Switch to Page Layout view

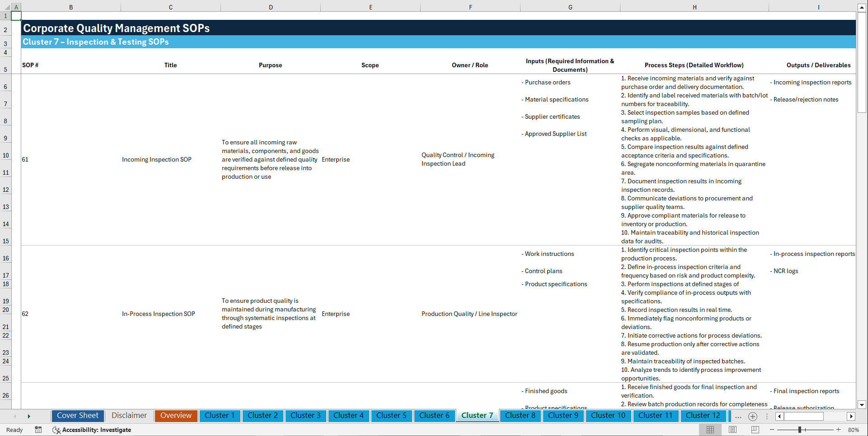pos(732,430)
